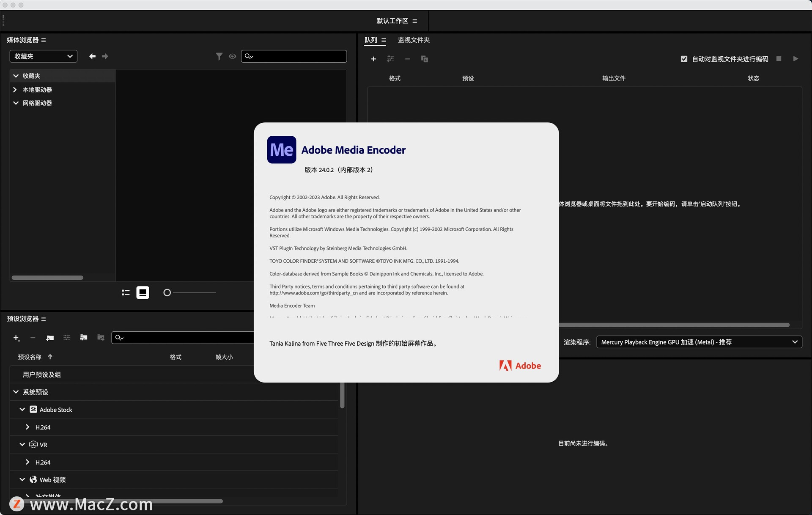Viewport: 812px width, 515px height.
Task: Open the 默认工作区 workspace menu icon
Action: pos(414,21)
